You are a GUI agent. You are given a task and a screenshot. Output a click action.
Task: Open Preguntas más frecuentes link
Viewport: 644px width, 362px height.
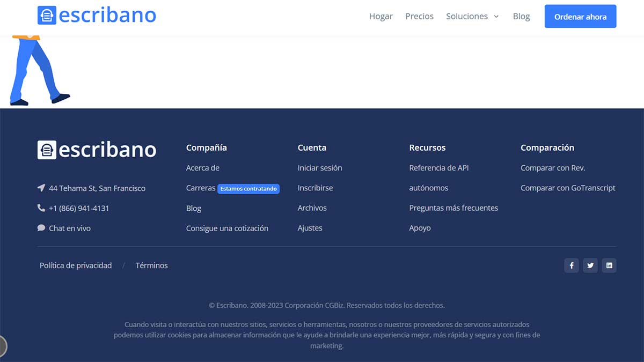tap(453, 208)
